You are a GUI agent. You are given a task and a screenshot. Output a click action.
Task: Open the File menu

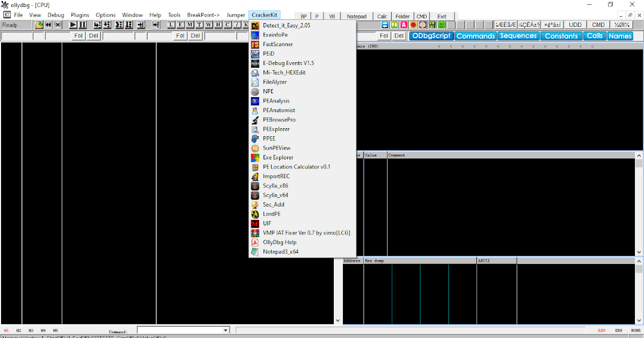pyautogui.click(x=18, y=15)
